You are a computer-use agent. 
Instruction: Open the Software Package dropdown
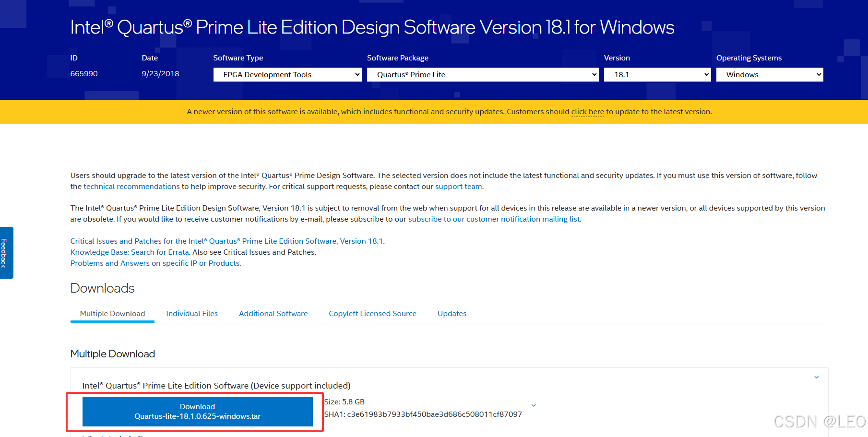483,74
